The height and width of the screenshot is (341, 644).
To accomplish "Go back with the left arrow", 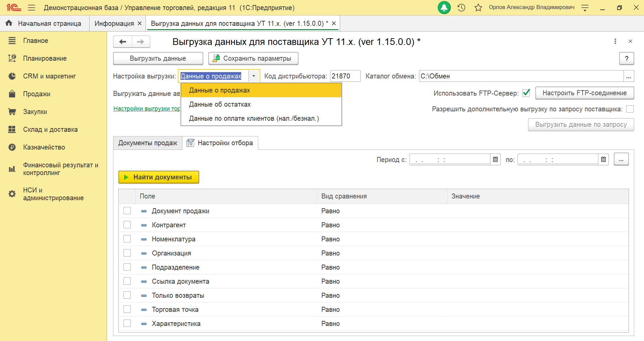I will (123, 42).
